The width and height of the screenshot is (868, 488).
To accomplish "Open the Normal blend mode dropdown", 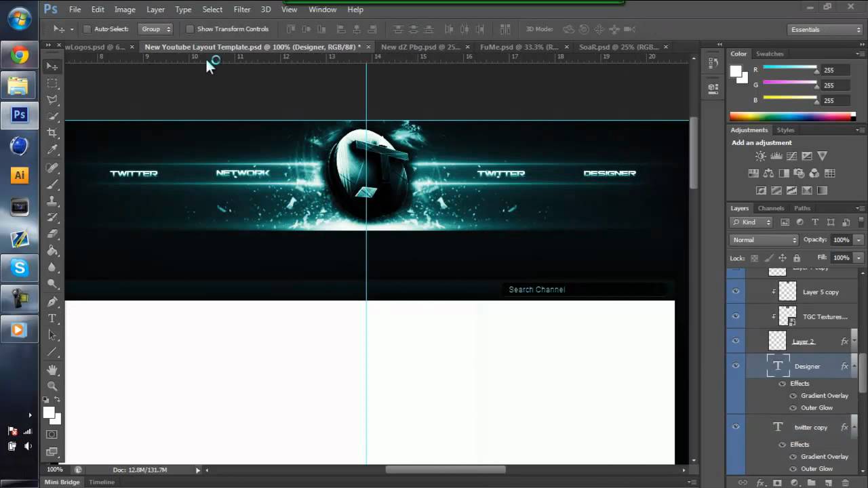I will (764, 240).
